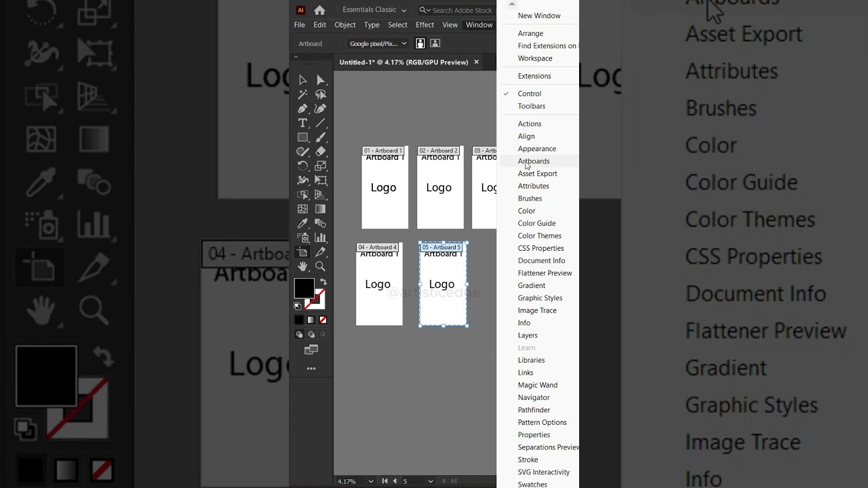Select the Column Graph tool
This screenshot has width=868, height=488.
click(321, 237)
